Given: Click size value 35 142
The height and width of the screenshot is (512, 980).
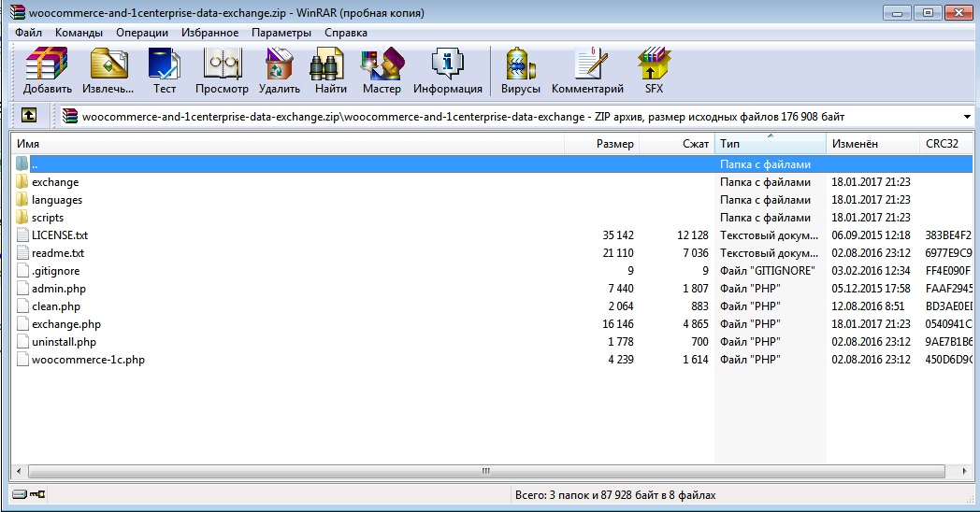Looking at the screenshot, I should click(x=618, y=235).
